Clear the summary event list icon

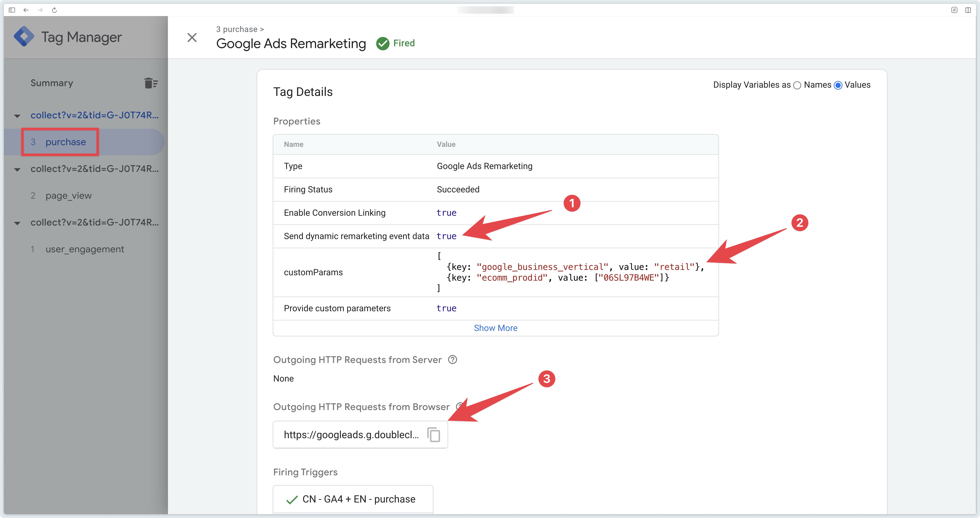tap(151, 83)
